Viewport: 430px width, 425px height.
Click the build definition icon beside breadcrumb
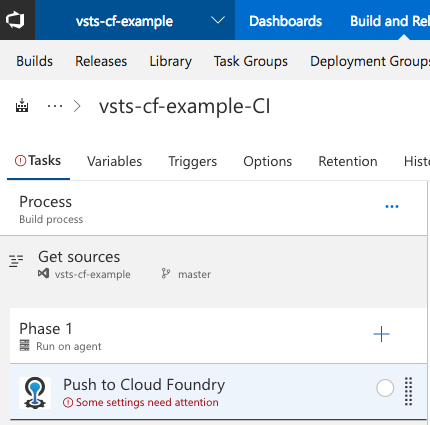click(22, 105)
